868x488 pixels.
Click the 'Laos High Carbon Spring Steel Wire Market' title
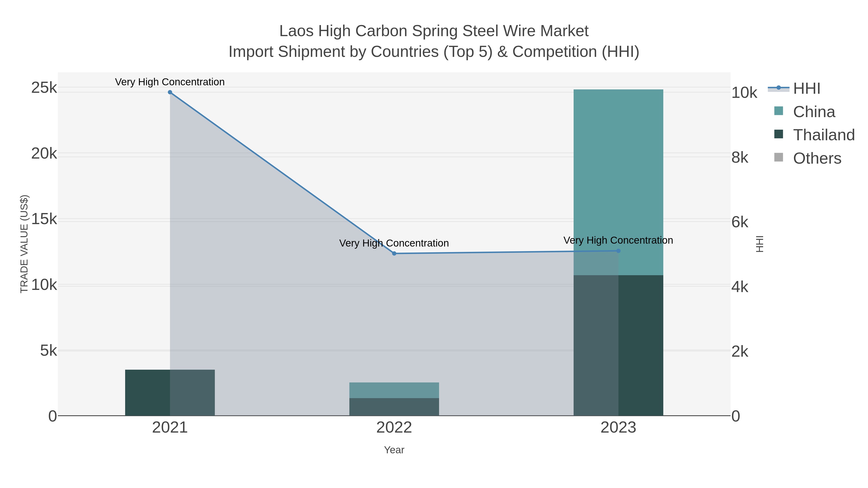coord(434,31)
